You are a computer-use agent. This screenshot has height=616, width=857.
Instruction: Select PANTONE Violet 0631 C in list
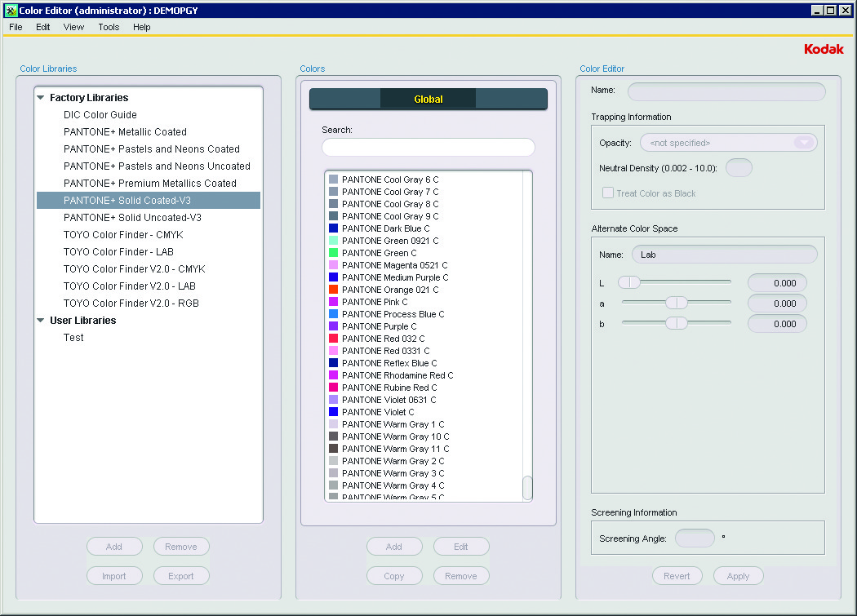pos(389,400)
